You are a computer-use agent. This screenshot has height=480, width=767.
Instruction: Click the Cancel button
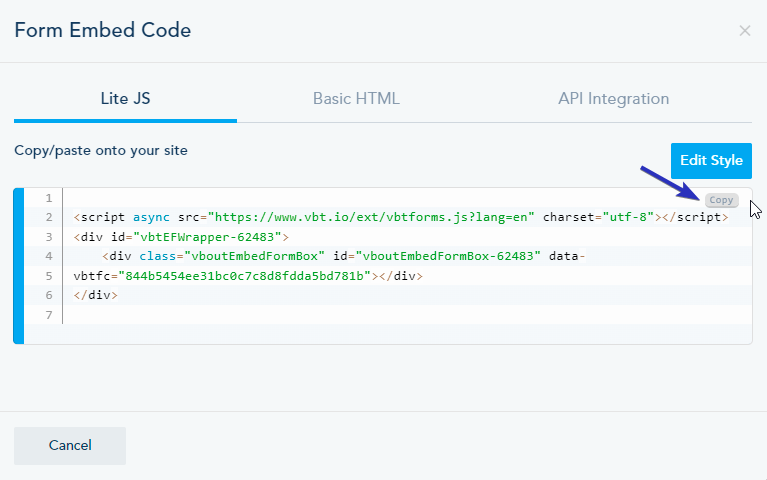tap(70, 445)
